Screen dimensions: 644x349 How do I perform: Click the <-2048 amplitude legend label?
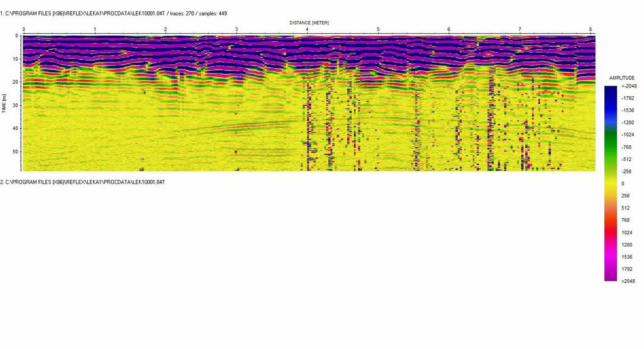coord(627,86)
